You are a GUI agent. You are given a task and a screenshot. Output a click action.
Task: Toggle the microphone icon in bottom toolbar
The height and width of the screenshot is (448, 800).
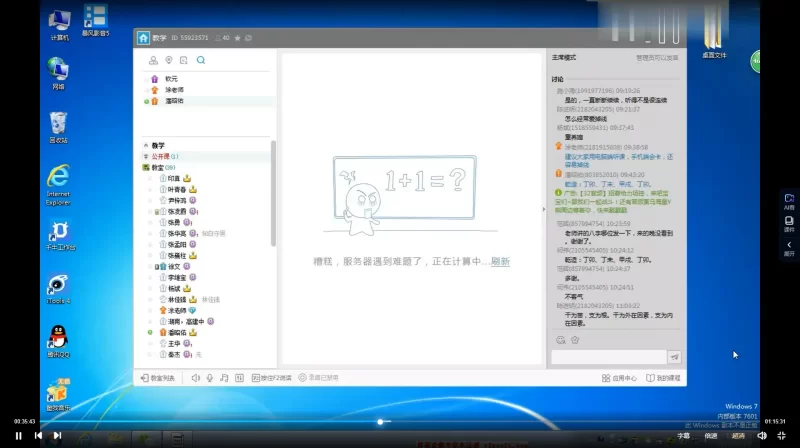pos(210,378)
